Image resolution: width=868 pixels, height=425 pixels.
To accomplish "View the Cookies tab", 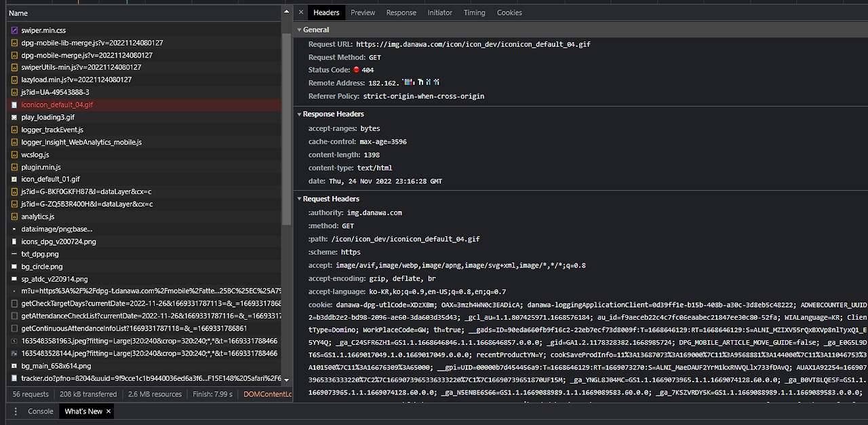I will pyautogui.click(x=509, y=12).
